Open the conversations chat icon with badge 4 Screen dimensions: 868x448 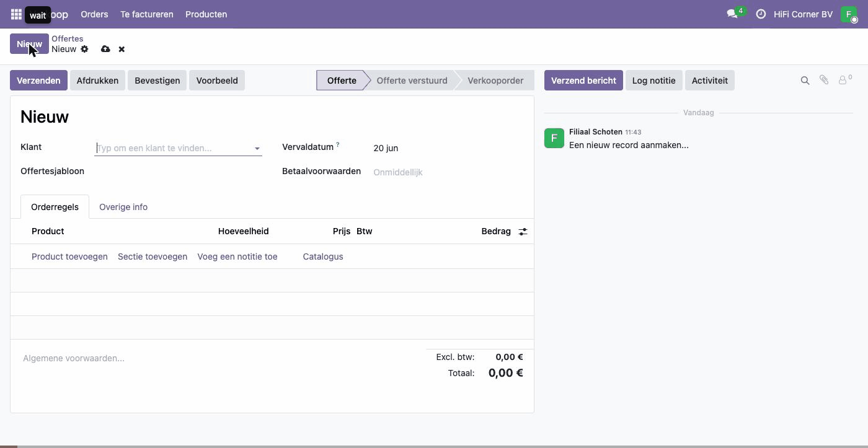pyautogui.click(x=735, y=14)
